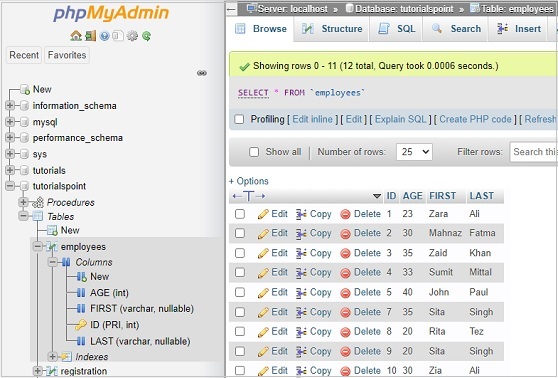Reload the navigation panel with the green refresh icon

146,36
